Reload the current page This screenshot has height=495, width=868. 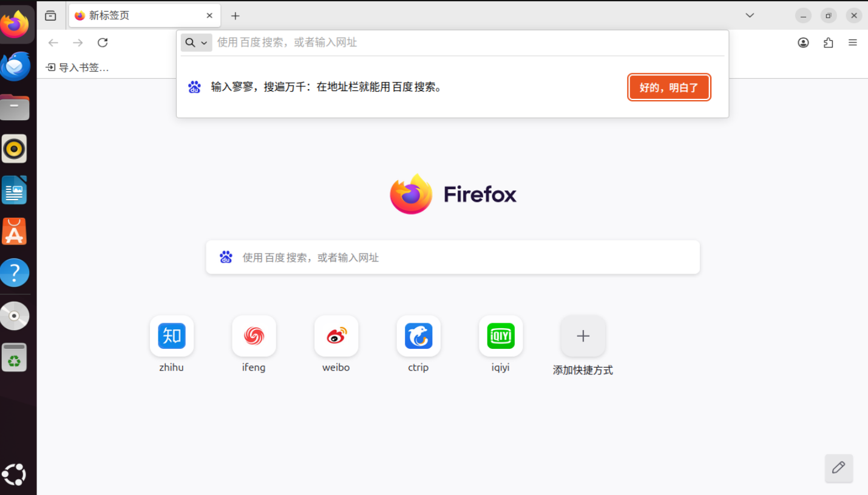pos(102,42)
